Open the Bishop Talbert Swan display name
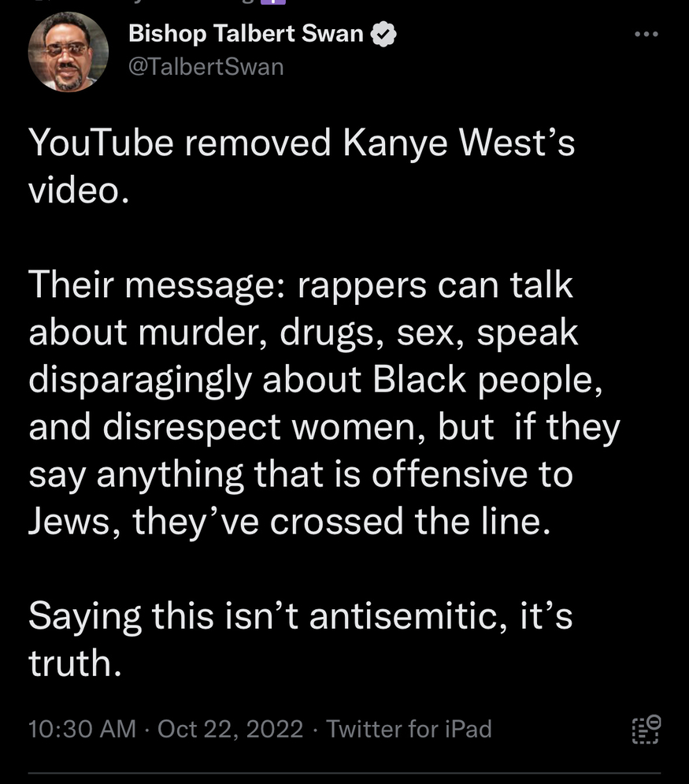The height and width of the screenshot is (784, 689). (246, 34)
